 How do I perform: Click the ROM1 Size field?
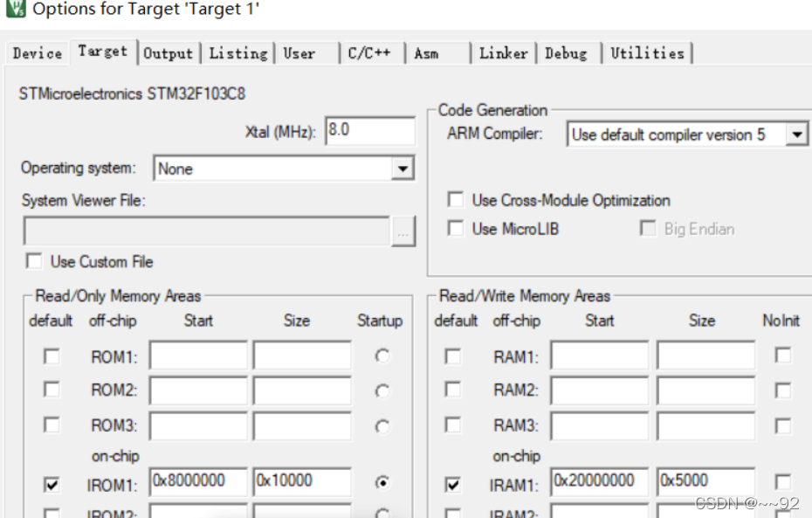coord(302,355)
